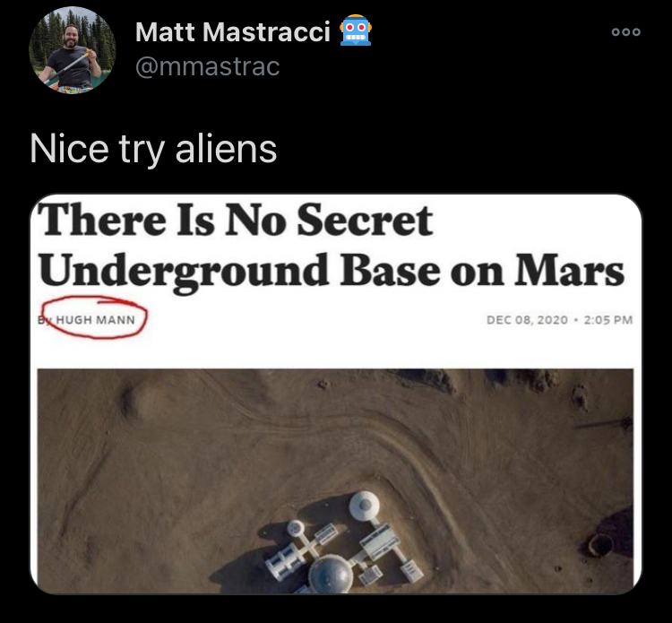672x623 pixels.
Task: Click the Mars base aerial photo
Action: (336, 480)
